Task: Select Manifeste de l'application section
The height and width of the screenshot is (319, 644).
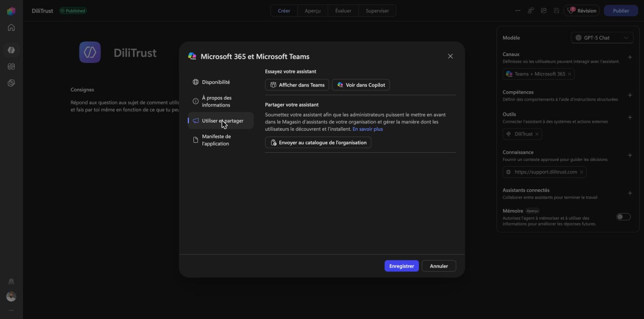Action: pyautogui.click(x=221, y=140)
